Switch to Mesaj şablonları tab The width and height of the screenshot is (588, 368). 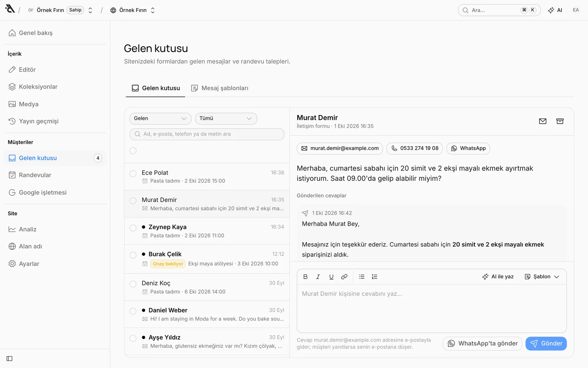coord(220,88)
